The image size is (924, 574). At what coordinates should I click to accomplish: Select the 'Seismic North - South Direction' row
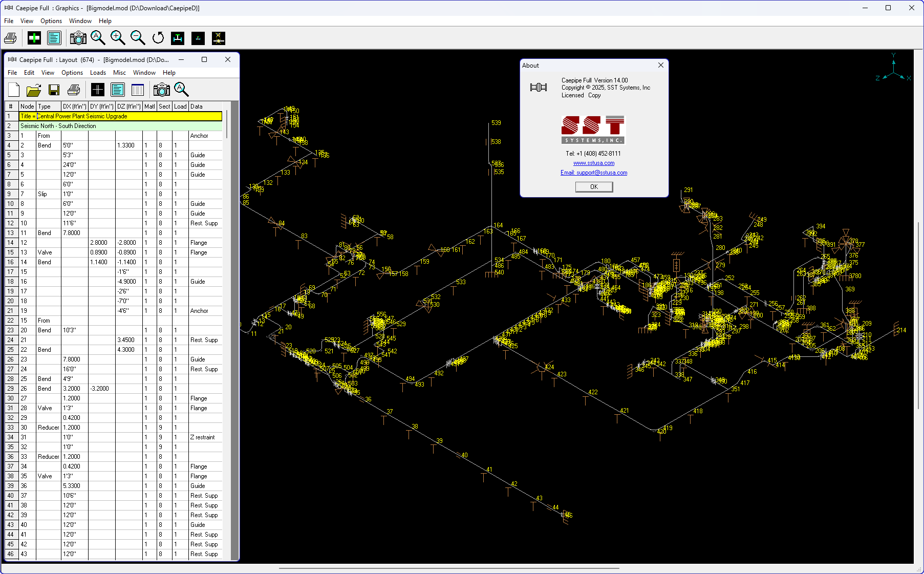(120, 126)
